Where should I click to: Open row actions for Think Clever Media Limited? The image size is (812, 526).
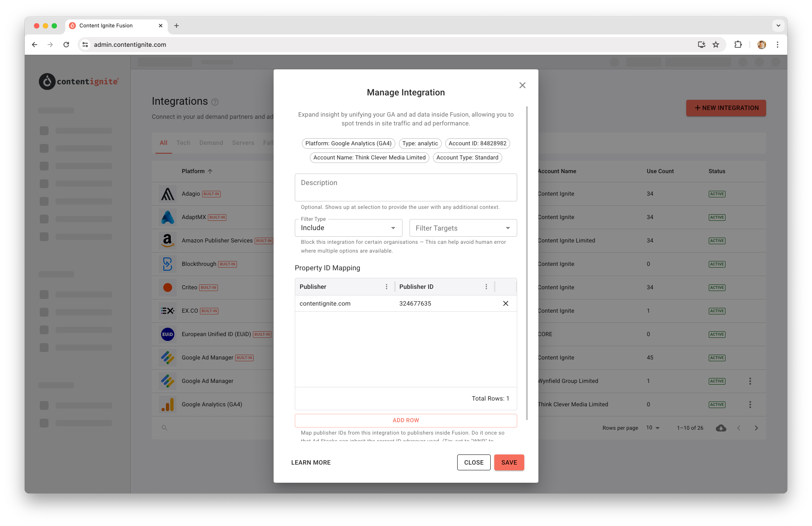[750, 405]
